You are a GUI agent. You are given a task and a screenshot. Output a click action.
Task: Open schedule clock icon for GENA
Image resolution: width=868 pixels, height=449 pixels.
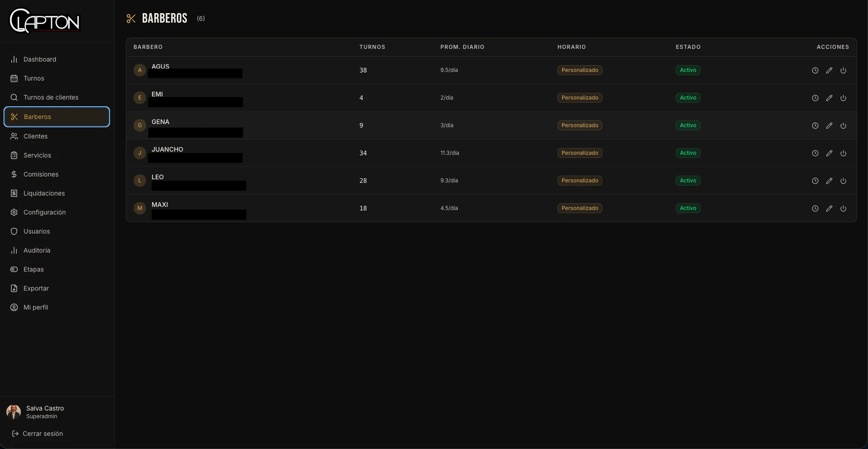815,126
